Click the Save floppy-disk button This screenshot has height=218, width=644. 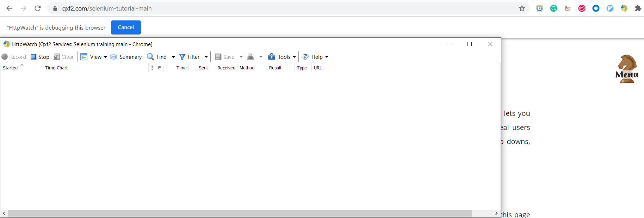[224, 57]
